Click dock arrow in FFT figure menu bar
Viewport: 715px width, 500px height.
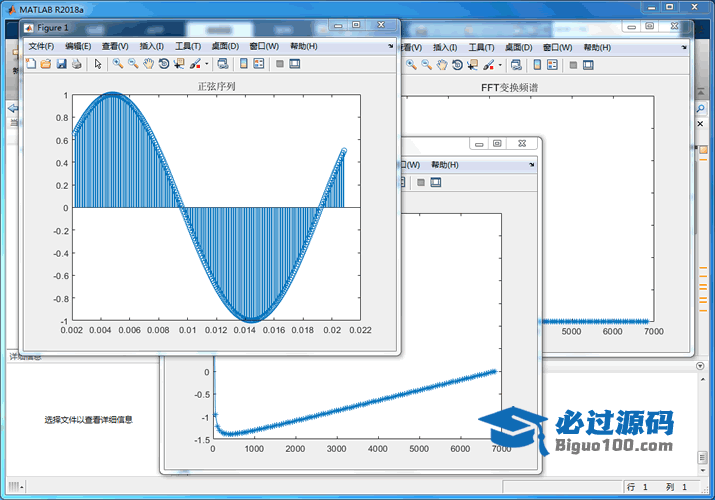[684, 47]
